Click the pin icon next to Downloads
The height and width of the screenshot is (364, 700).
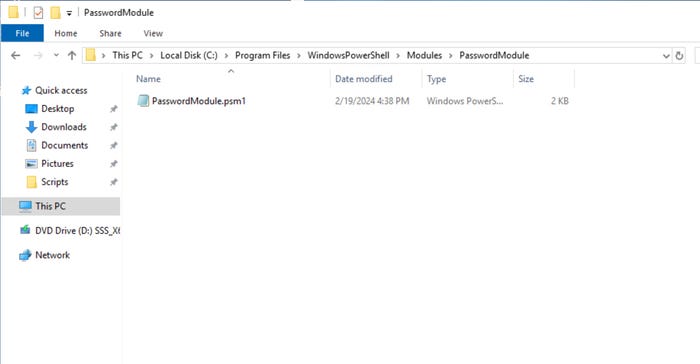114,127
